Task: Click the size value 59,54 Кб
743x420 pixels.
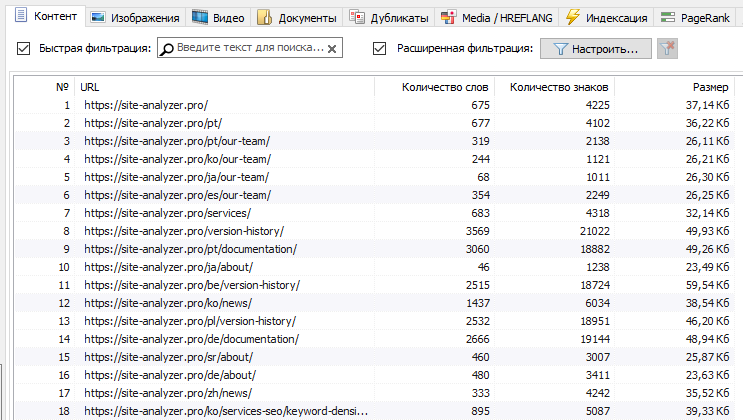Action: 707,285
